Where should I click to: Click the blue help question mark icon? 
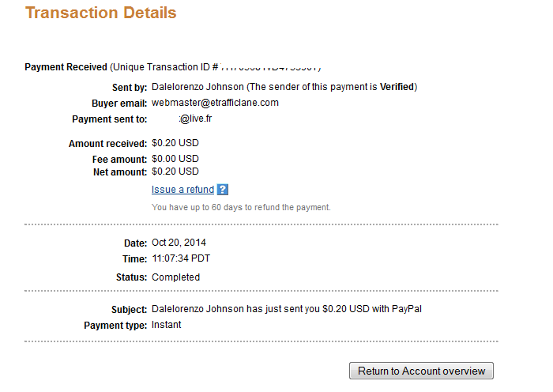(223, 190)
